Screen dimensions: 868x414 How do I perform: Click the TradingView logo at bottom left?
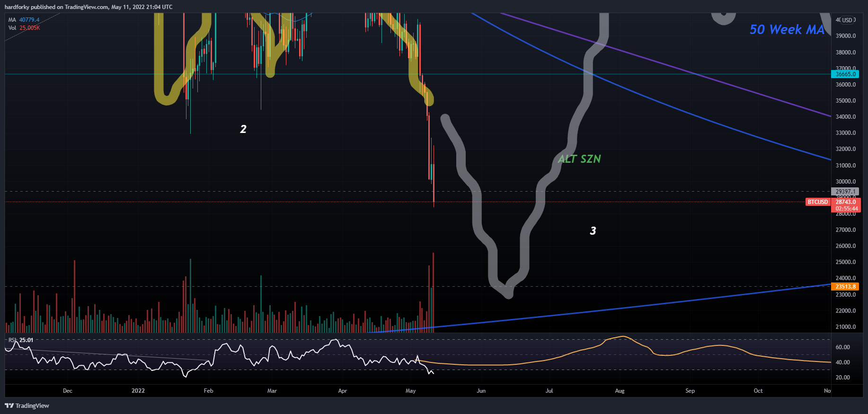[27, 405]
